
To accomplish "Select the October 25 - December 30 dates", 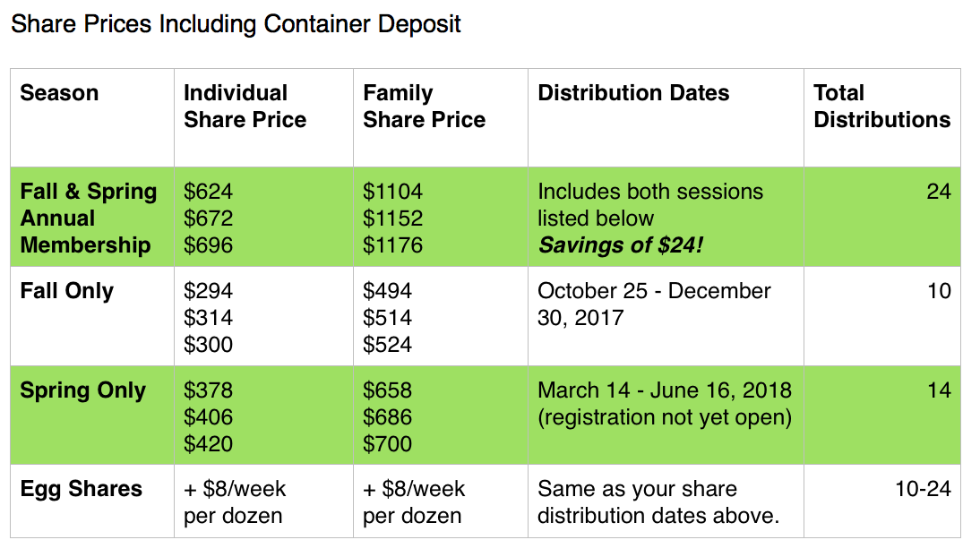I will 654,304.
